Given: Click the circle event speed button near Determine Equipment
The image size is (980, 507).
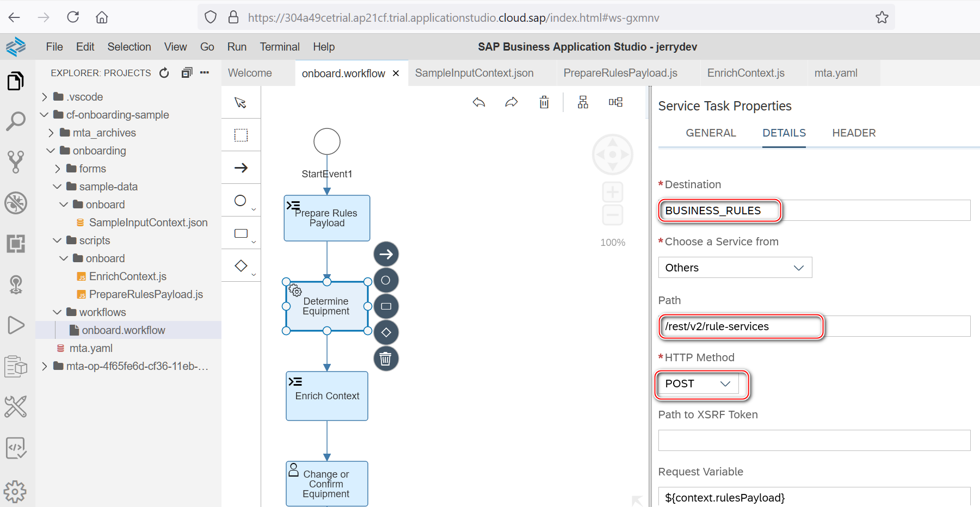Looking at the screenshot, I should pos(386,280).
